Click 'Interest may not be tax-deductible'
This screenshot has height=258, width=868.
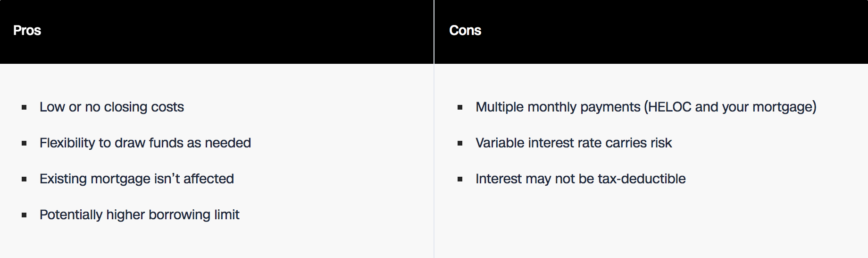tap(581, 179)
